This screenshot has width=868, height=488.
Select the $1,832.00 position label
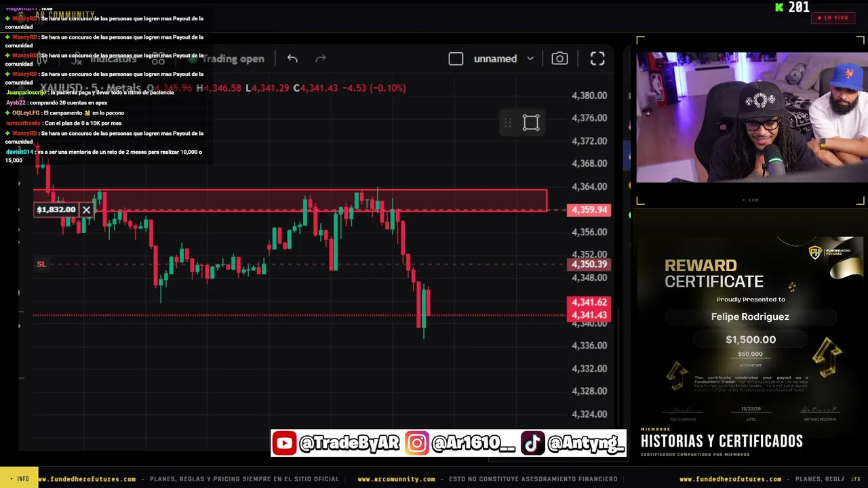point(56,209)
